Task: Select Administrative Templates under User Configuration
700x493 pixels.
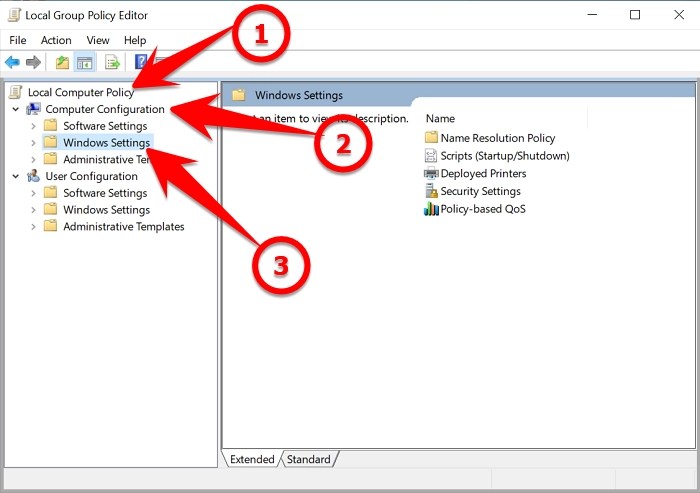Action: click(124, 227)
